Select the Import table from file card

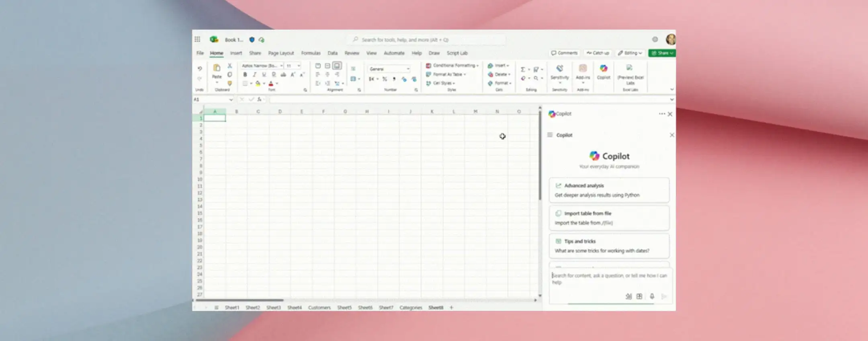[x=609, y=218]
